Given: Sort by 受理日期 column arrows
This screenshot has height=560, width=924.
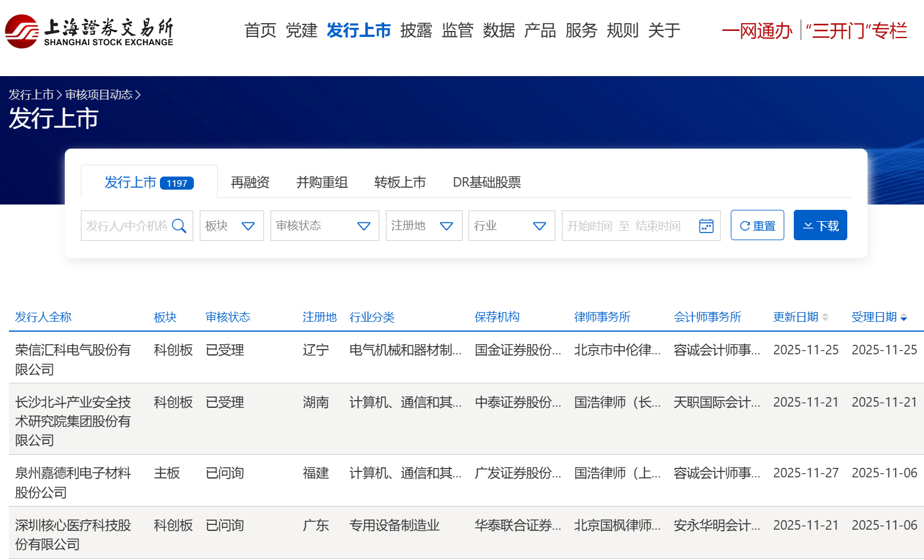Looking at the screenshot, I should 903,317.
